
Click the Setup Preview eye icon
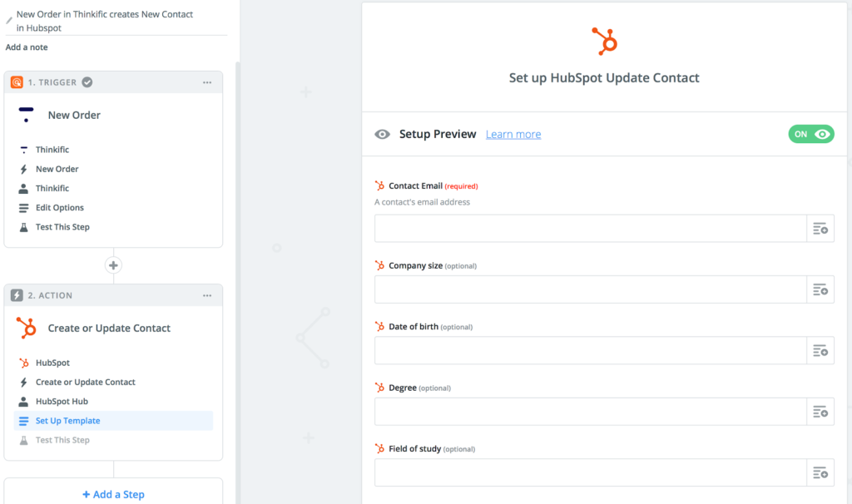pyautogui.click(x=382, y=134)
